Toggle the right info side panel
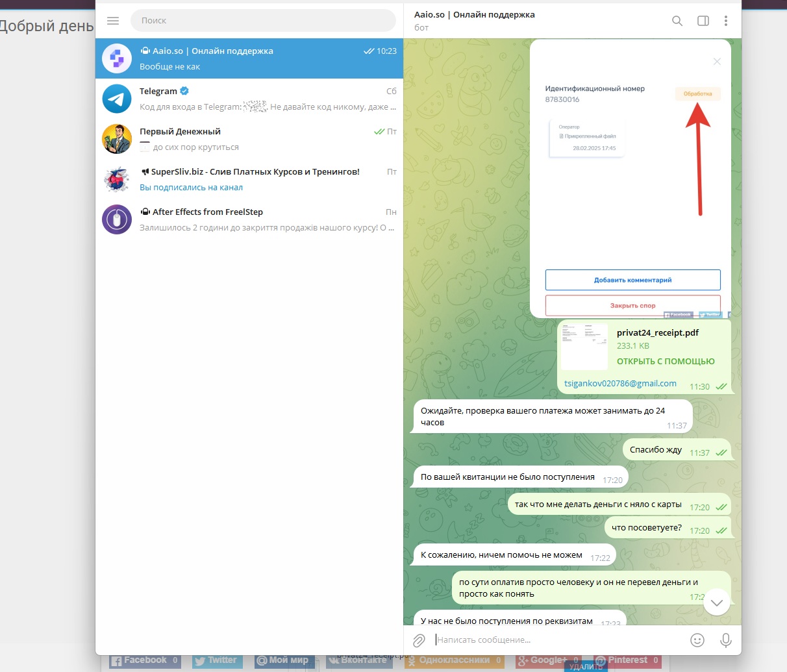 [x=703, y=21]
